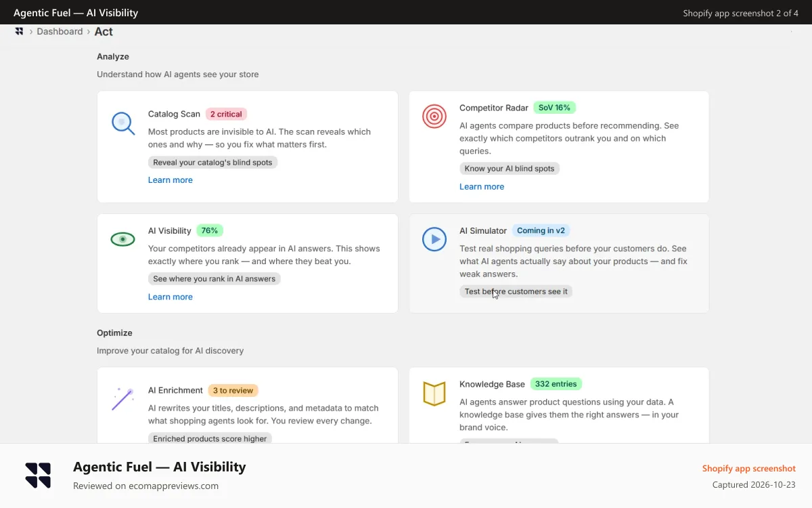
Task: Click the Act breadcrumb title
Action: (104, 32)
